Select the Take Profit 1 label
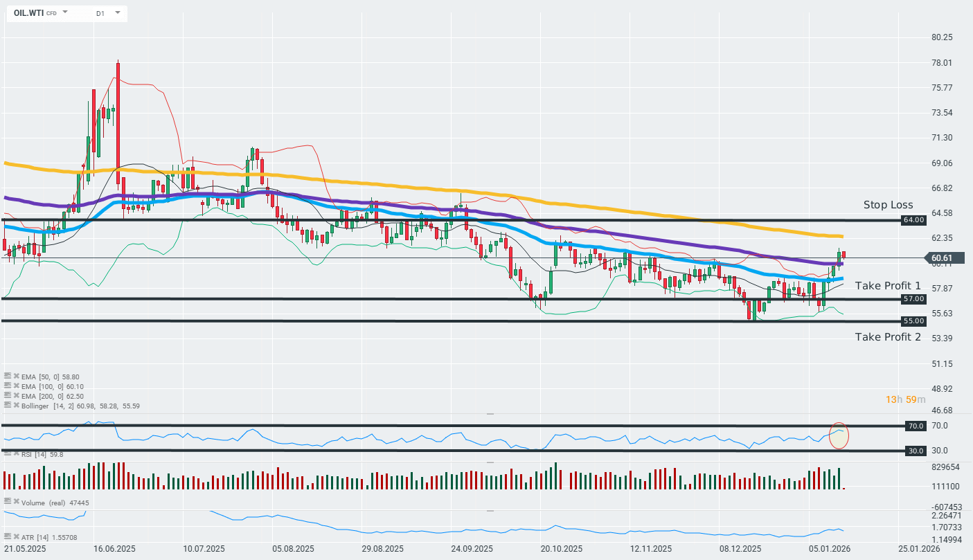The height and width of the screenshot is (560, 973). (888, 286)
